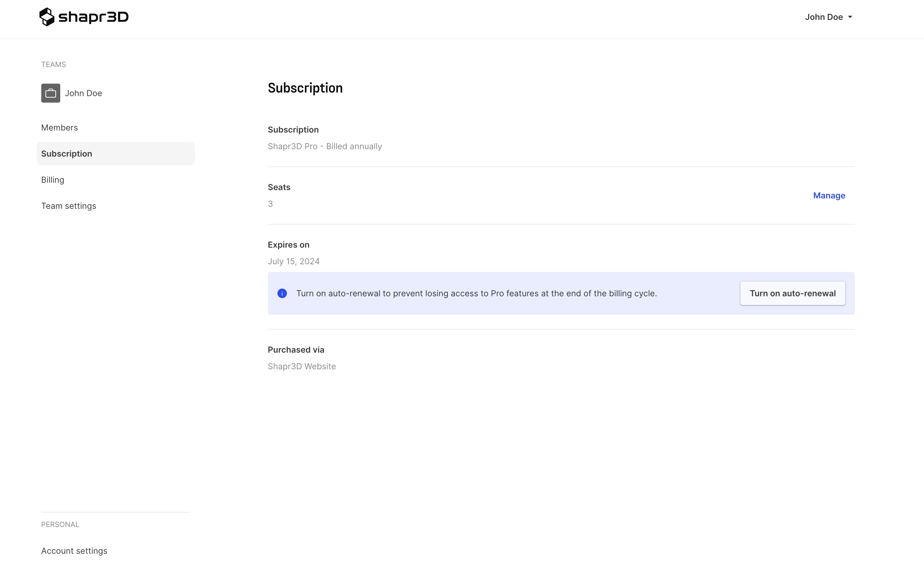
Task: Open the Billing section
Action: 53,180
